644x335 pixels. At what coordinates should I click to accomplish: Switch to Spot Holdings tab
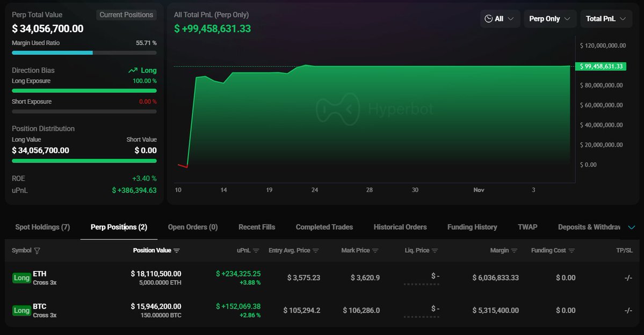pos(42,227)
